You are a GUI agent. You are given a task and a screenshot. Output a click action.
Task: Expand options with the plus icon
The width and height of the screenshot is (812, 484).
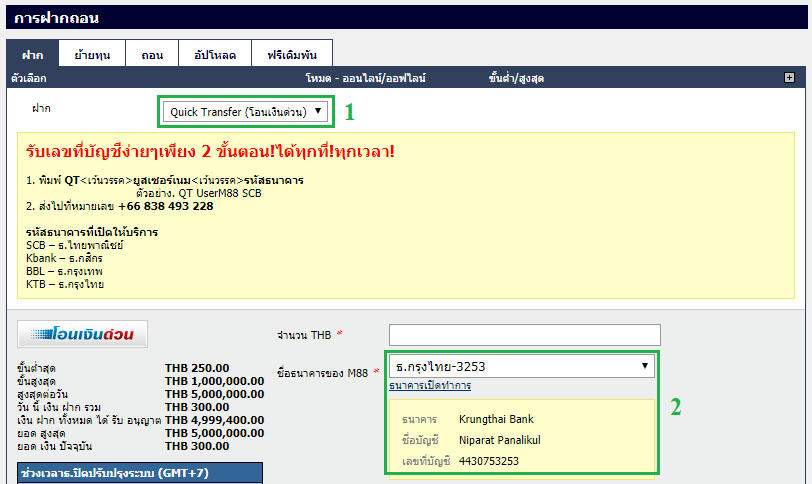(789, 78)
